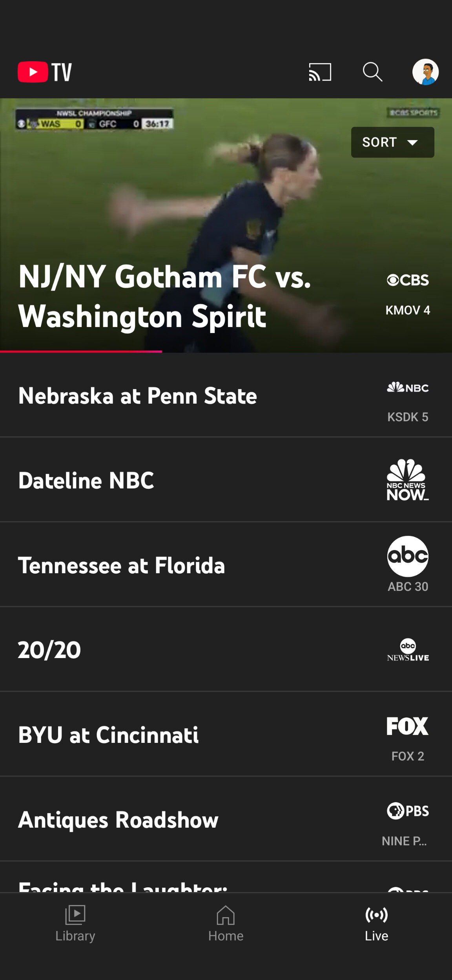Viewport: 452px width, 980px height.
Task: Tap the PBS channel logo
Action: (408, 811)
